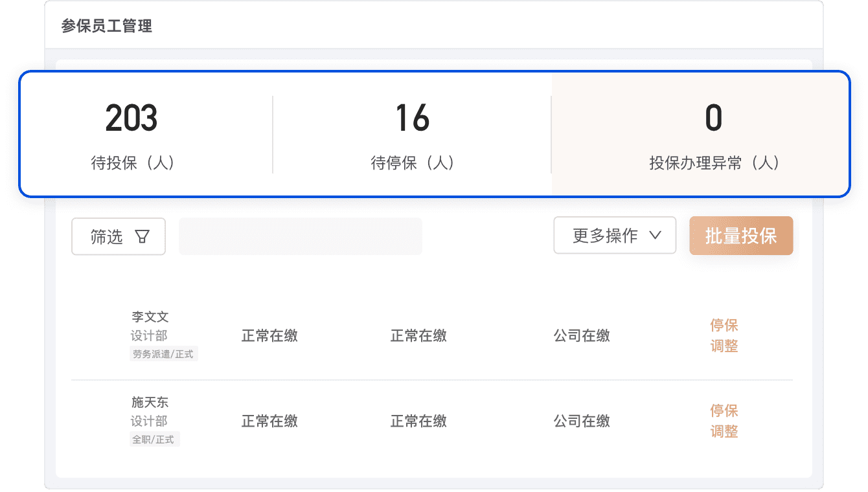The height and width of the screenshot is (492, 868).
Task: Open 调整 for 施天东
Action: pyautogui.click(x=724, y=431)
